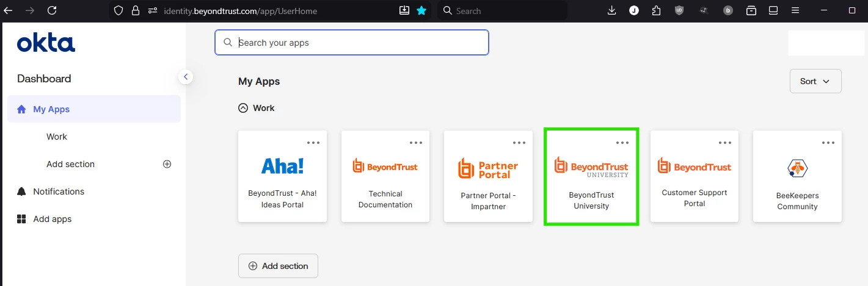868x286 pixels.
Task: Open the browser downloads arrow icon
Action: coord(612,10)
